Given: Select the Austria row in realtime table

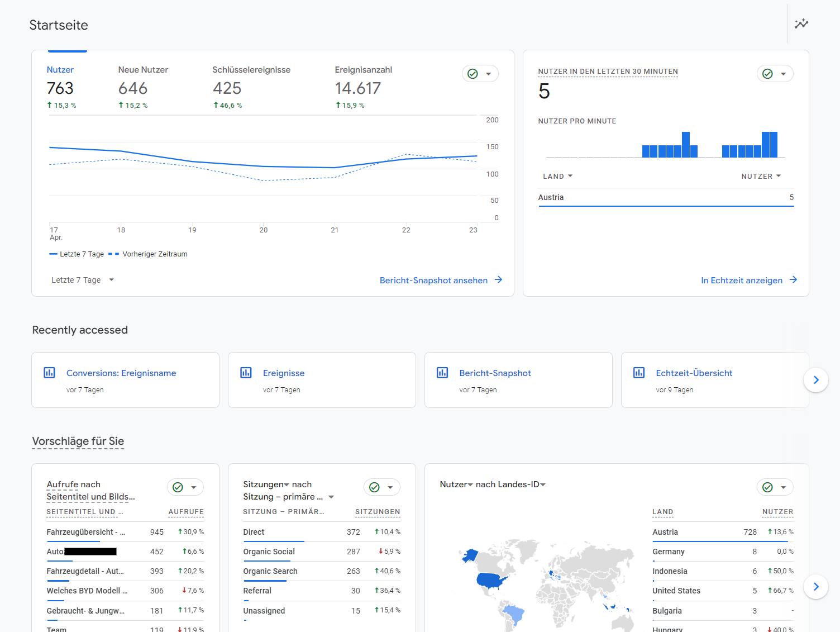Looking at the screenshot, I should [666, 197].
